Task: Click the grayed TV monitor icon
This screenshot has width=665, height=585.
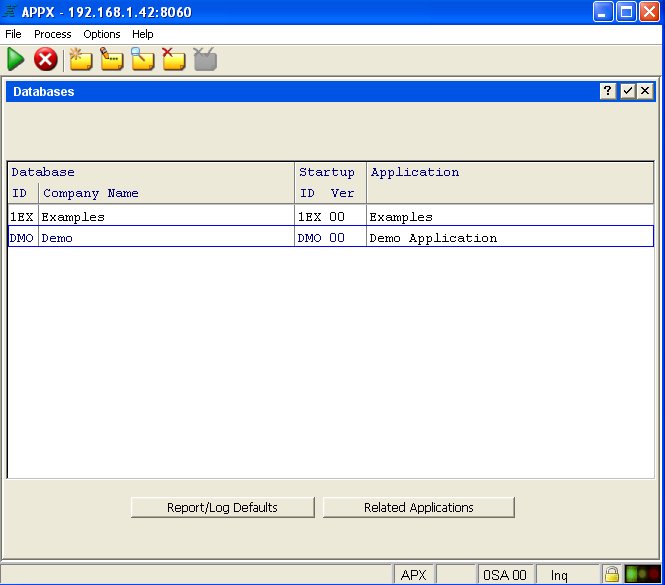Action: point(205,60)
